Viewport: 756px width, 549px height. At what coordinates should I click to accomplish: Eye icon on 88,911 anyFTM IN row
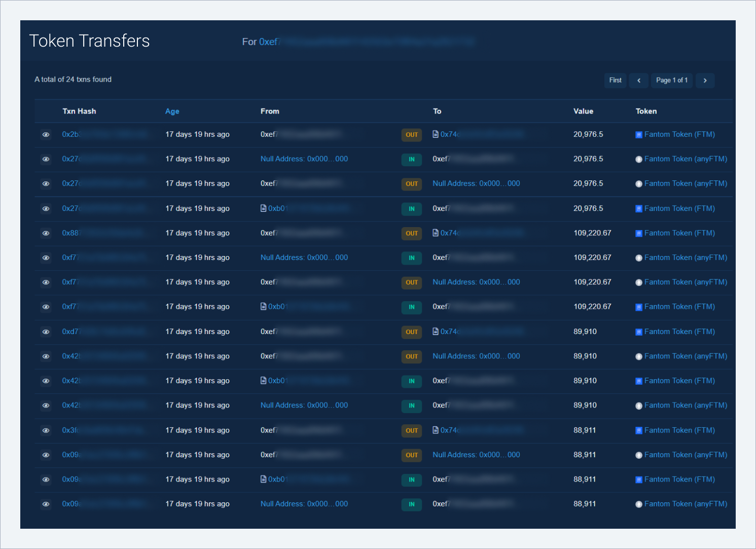pos(46,504)
